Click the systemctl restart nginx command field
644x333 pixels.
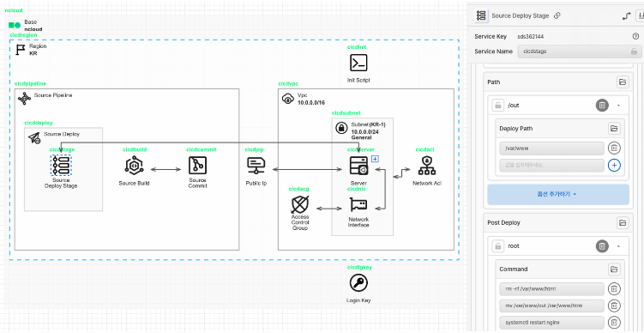pos(552,323)
